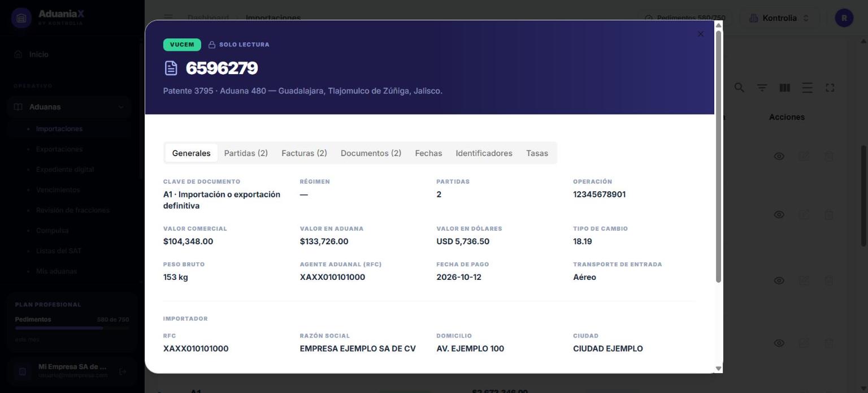The image size is (868, 393).
Task: Switch to the Fechas tab
Action: point(428,153)
